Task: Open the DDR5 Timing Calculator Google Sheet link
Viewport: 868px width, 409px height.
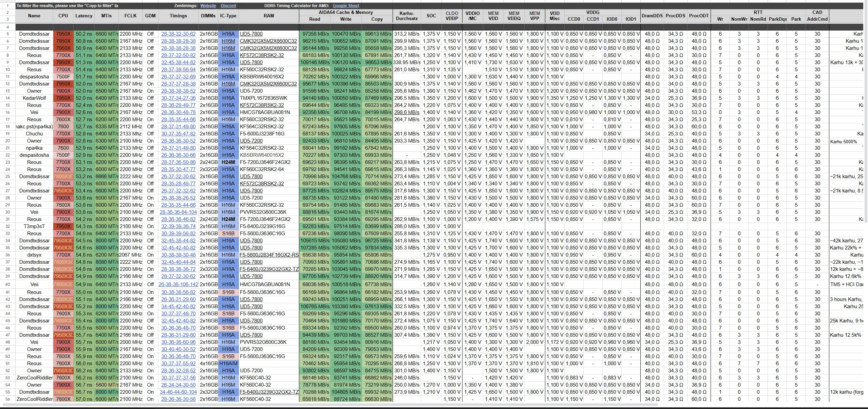Action: pyautogui.click(x=346, y=6)
